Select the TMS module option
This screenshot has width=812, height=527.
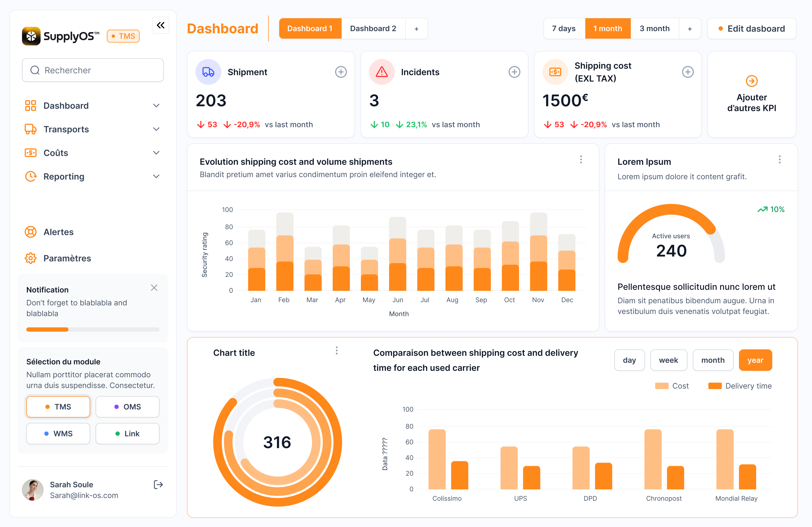click(58, 407)
